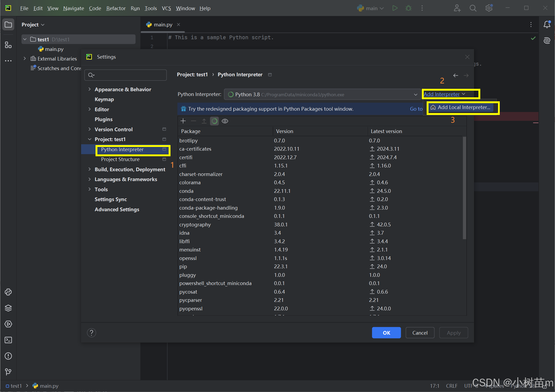Open editor tab options menu
The height and width of the screenshot is (392, 555).
click(531, 25)
